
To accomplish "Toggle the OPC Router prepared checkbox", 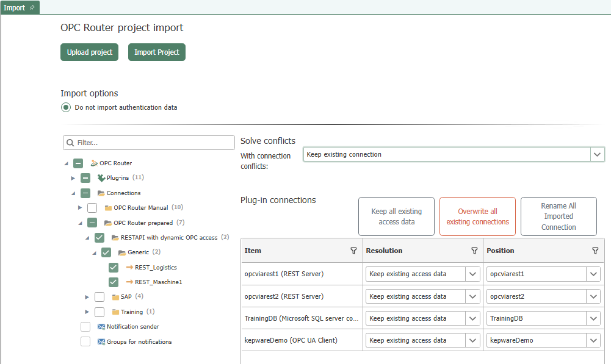I will 92,223.
